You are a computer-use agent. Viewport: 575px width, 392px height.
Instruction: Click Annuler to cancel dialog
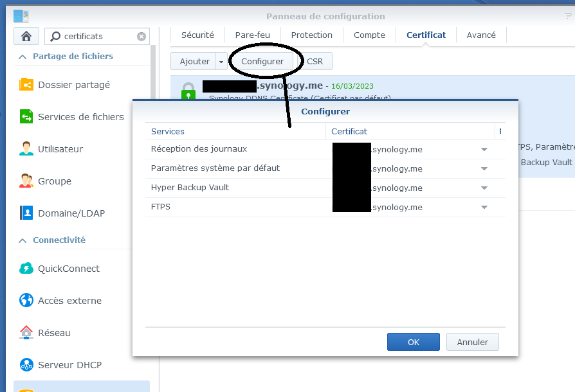click(472, 342)
